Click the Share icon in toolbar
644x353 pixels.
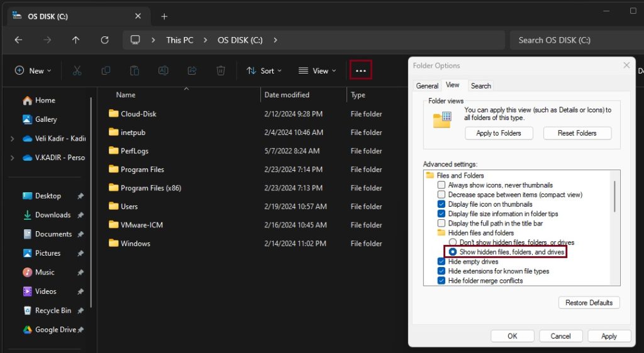tap(192, 70)
